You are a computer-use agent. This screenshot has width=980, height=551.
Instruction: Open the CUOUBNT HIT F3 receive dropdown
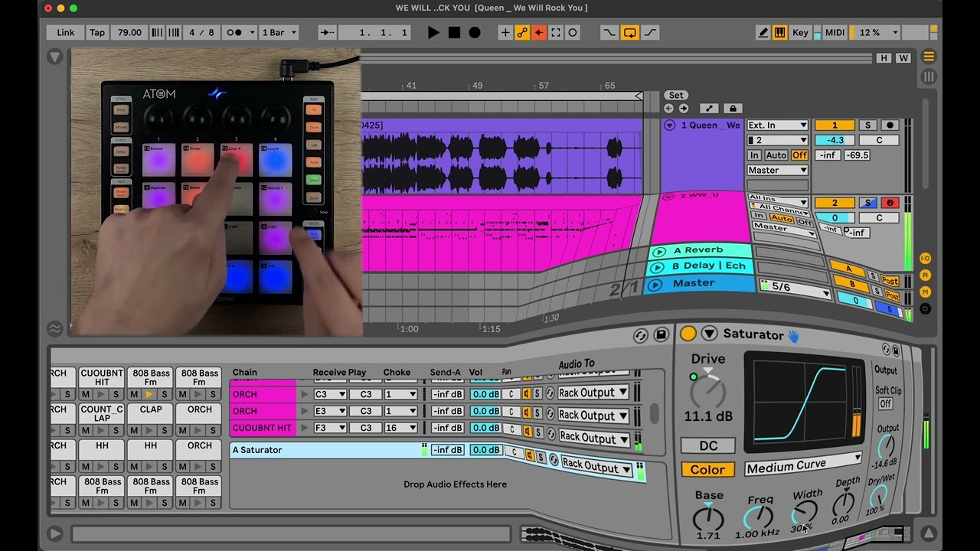[330, 428]
